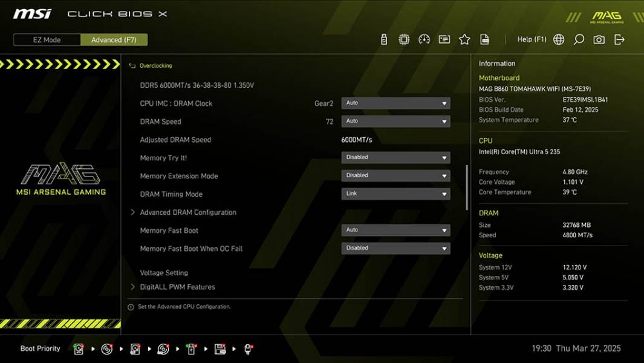Click DRAM size 32768 MB value
This screenshot has height=363, width=644.
[x=577, y=225]
